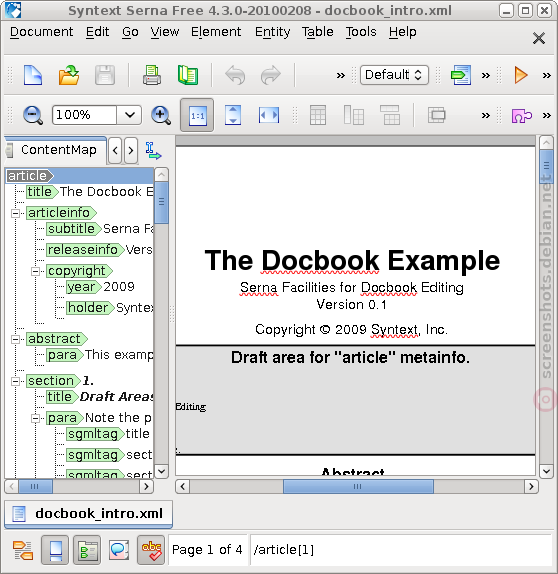Click the orange tree icon in status bar
Image resolution: width=558 pixels, height=574 pixels.
(x=23, y=550)
